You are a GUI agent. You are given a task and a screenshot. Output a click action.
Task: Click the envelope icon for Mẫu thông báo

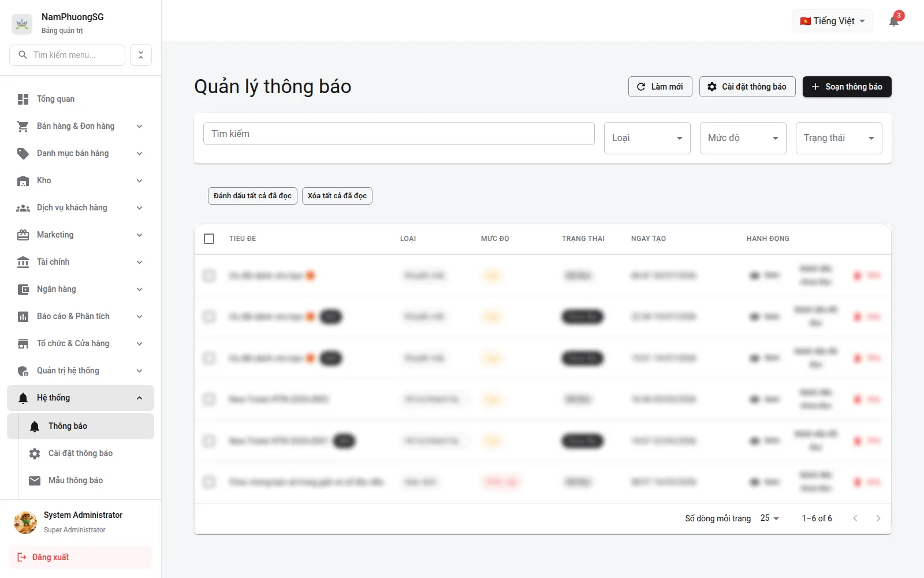click(x=35, y=481)
